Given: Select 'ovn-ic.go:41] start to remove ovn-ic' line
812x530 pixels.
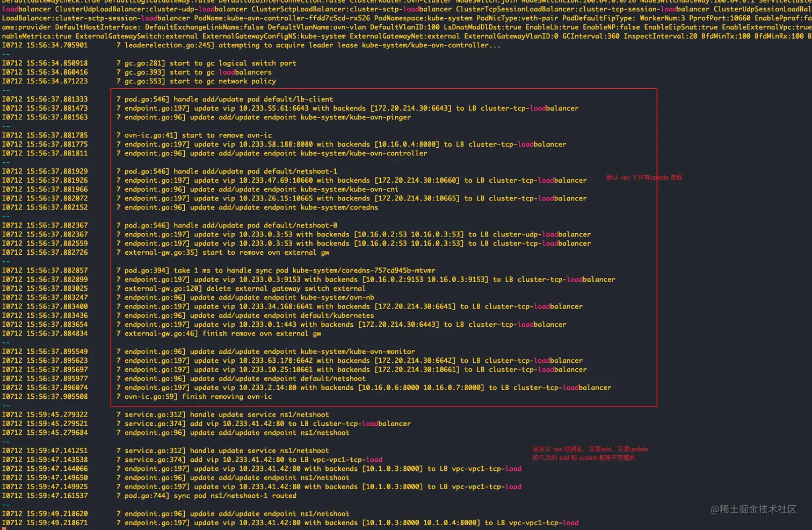Looking at the screenshot, I should [x=137, y=135].
